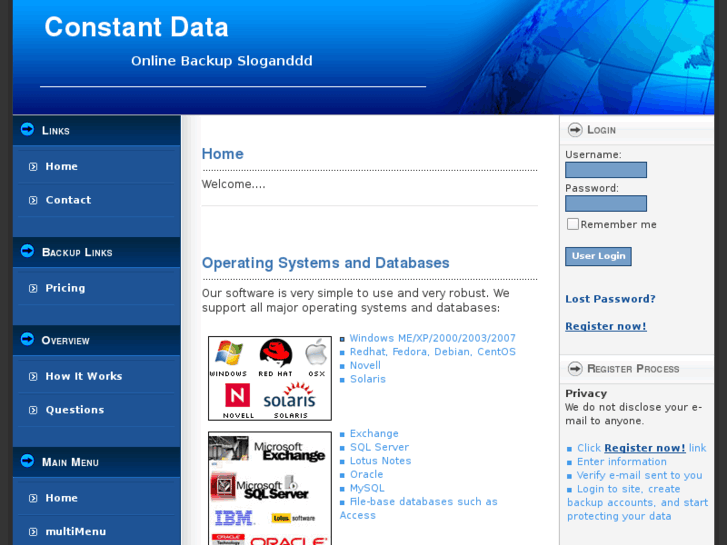Viewport: 727px width, 545px height.
Task: Open multiMenu under Main Menu
Action: (75, 532)
